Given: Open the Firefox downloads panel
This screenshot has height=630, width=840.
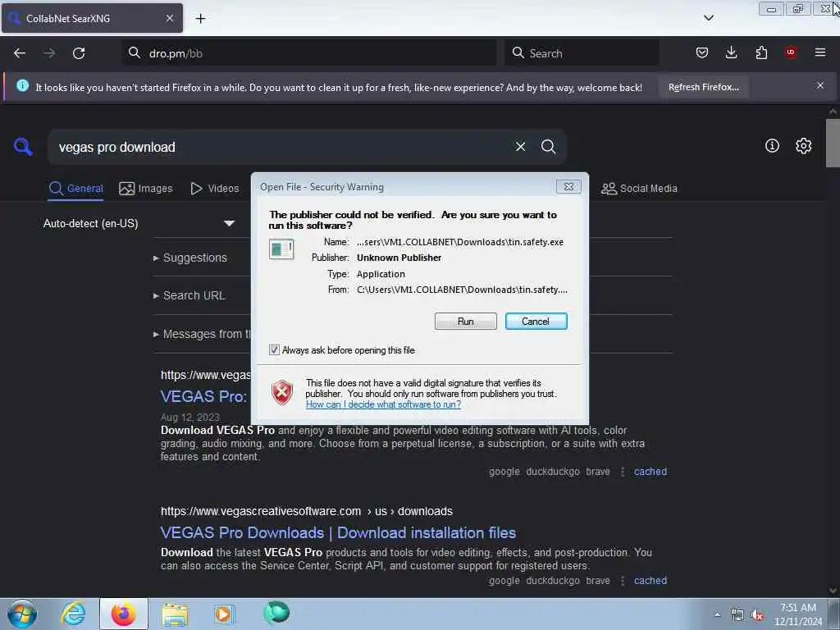Looking at the screenshot, I should click(731, 52).
